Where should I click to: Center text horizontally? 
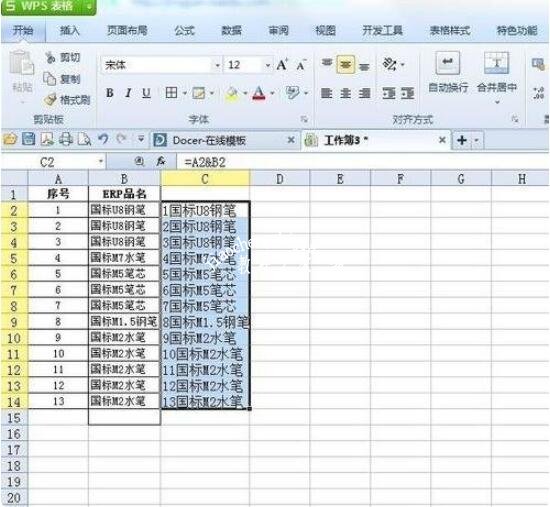tap(346, 93)
